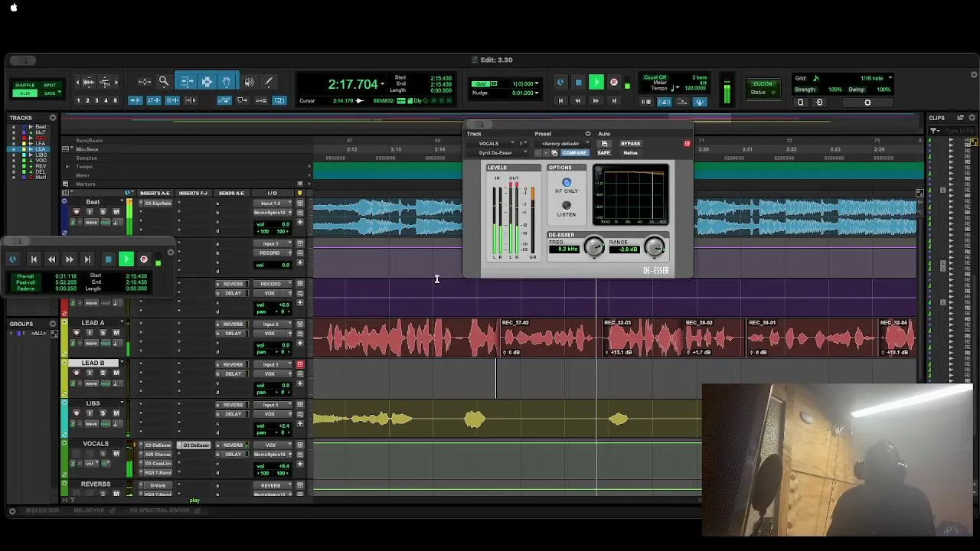Enable Shuffle edit mode
Viewport: 980px width, 551px height.
click(24, 85)
